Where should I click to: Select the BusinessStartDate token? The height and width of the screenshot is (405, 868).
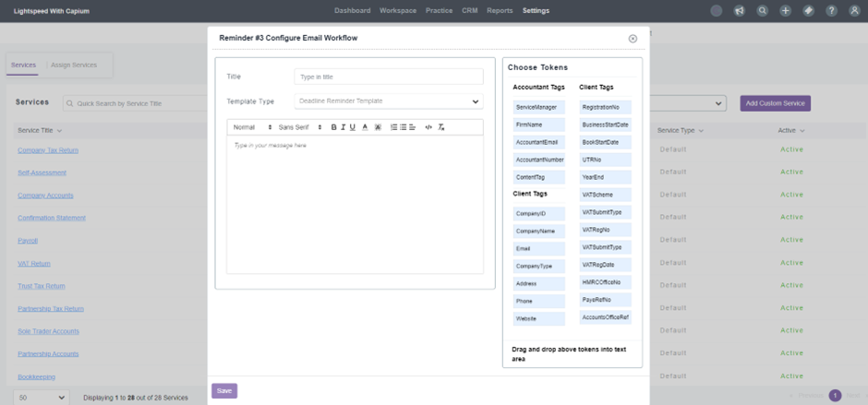606,125
